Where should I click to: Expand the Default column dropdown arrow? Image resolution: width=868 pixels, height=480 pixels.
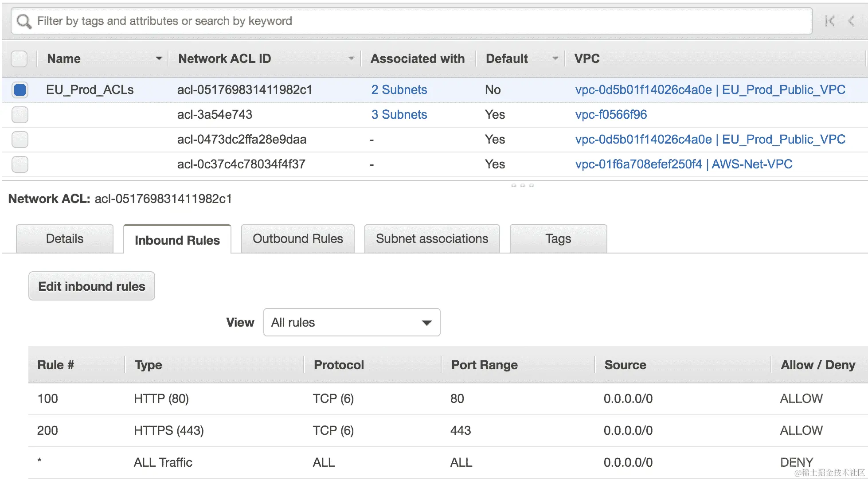[555, 59]
